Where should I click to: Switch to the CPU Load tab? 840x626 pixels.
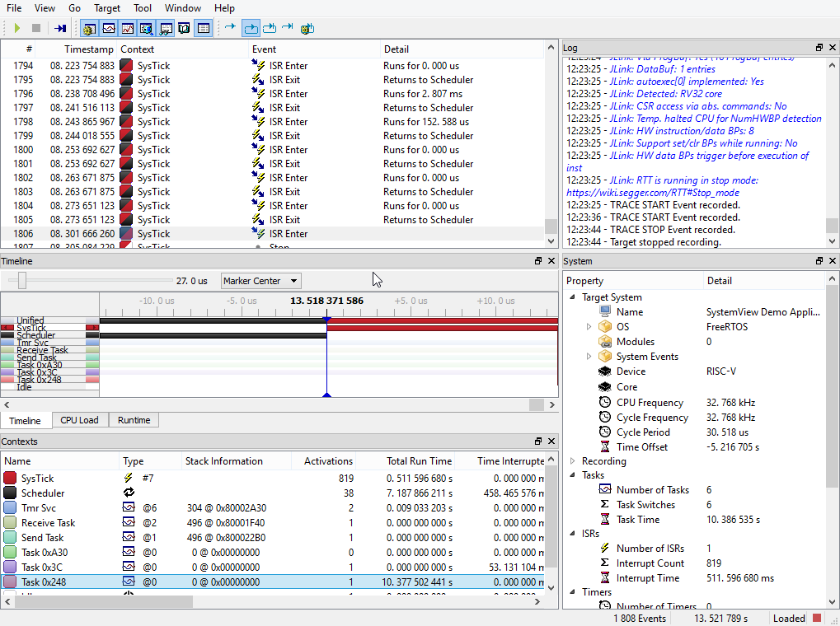79,420
